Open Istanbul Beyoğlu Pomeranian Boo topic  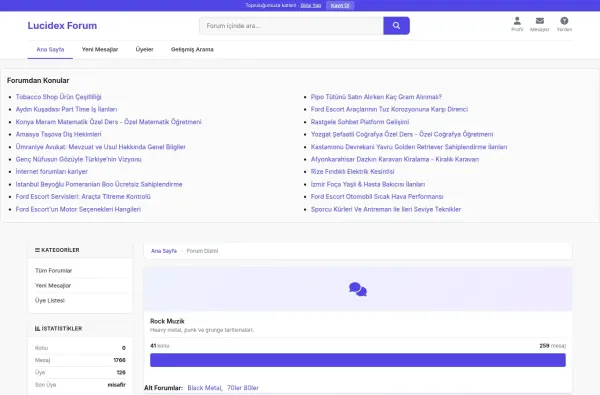pyautogui.click(x=99, y=184)
